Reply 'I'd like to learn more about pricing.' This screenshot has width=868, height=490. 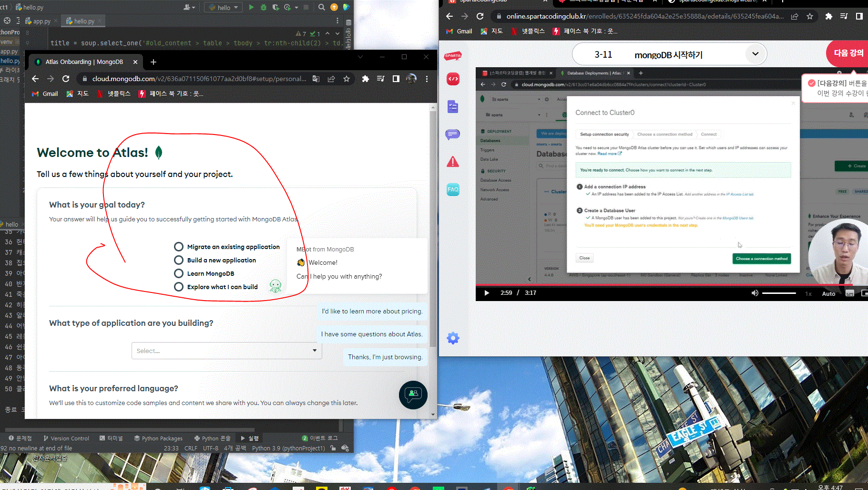372,311
